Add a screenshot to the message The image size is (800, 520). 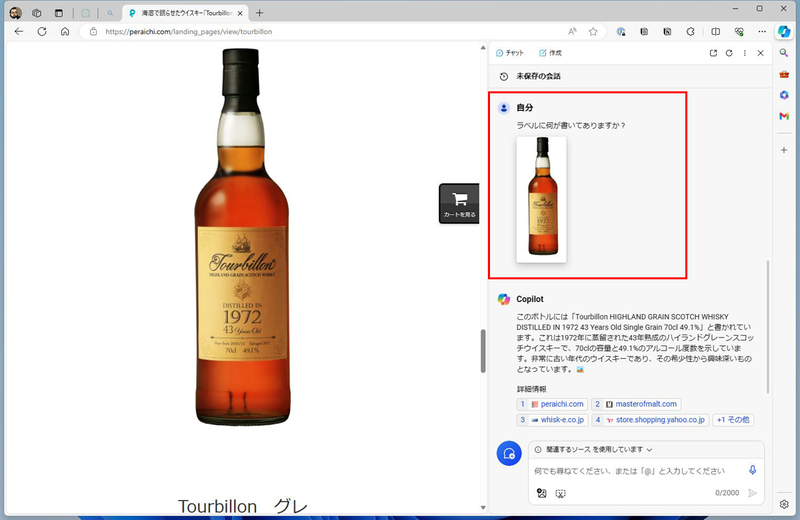point(560,493)
